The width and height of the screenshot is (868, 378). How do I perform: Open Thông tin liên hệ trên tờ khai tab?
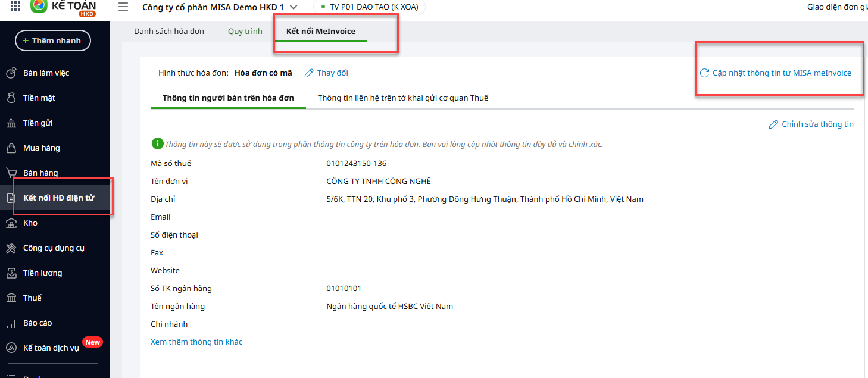click(x=402, y=98)
